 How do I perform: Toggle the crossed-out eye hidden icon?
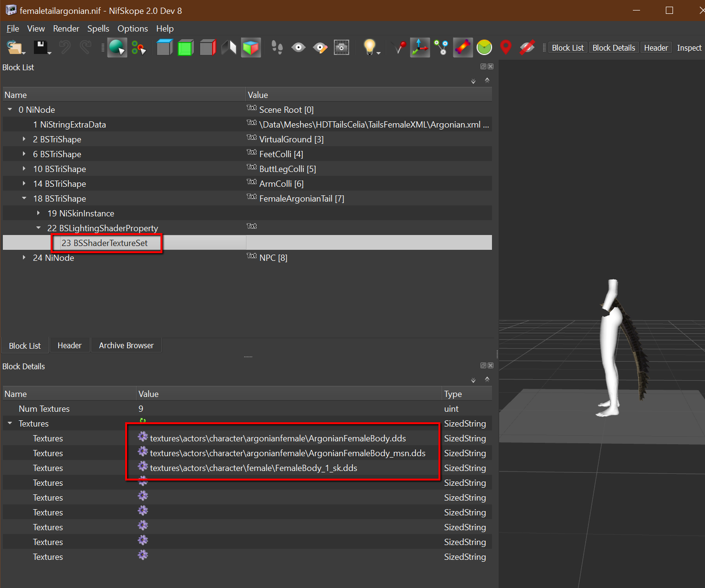coord(527,47)
